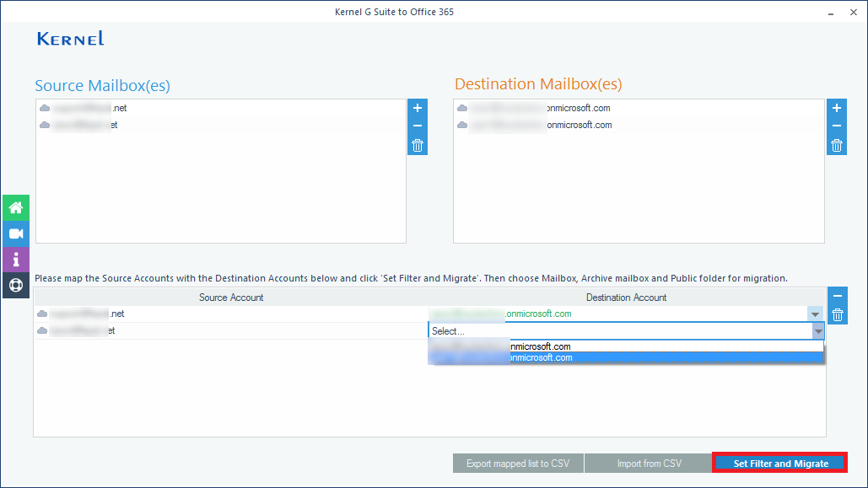The image size is (868, 488).
Task: Click the Destination Account column header
Action: tap(626, 298)
